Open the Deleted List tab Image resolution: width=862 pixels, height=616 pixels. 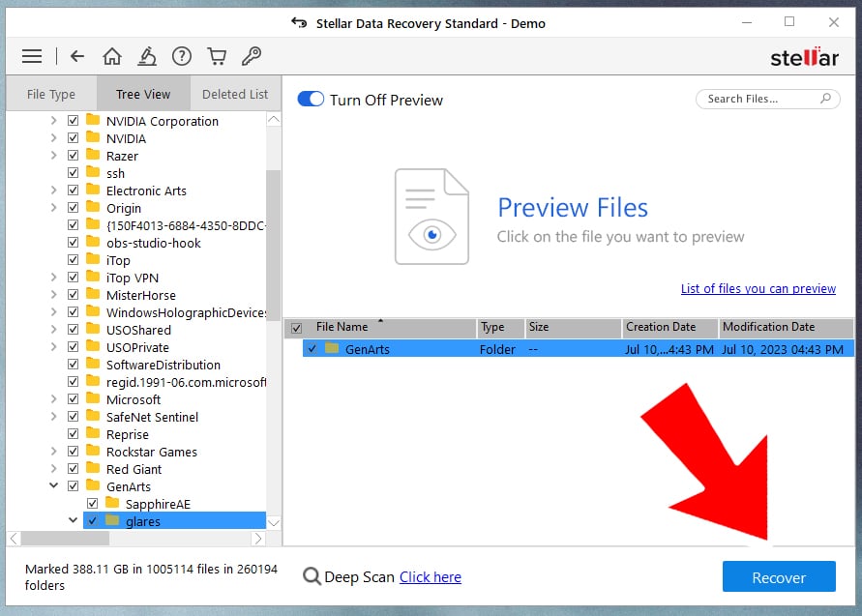coord(235,93)
